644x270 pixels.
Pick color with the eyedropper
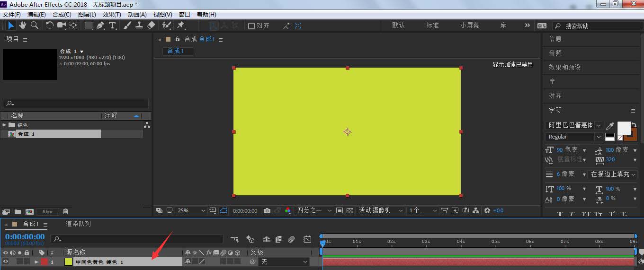(610, 126)
